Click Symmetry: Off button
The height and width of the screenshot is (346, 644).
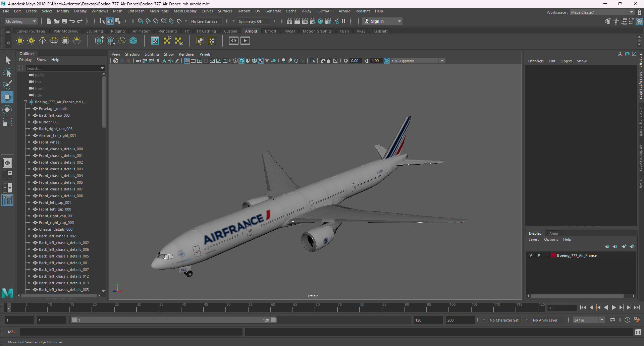click(x=253, y=21)
